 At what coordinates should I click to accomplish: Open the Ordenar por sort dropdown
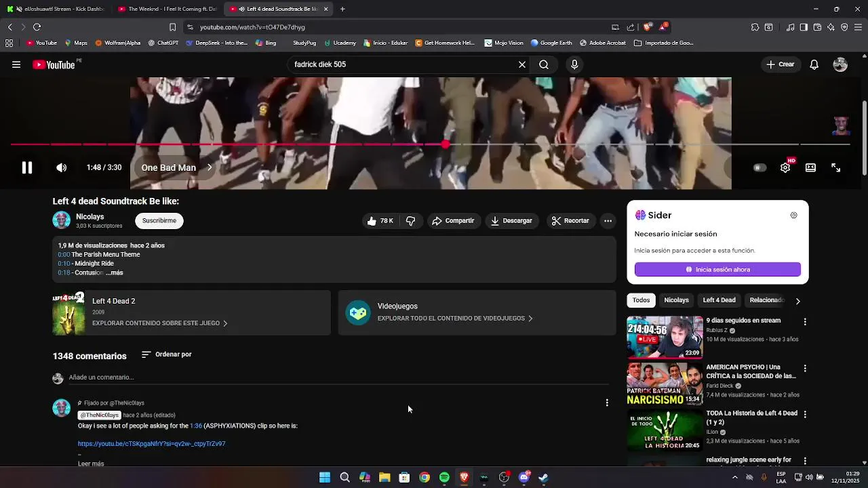(x=166, y=354)
